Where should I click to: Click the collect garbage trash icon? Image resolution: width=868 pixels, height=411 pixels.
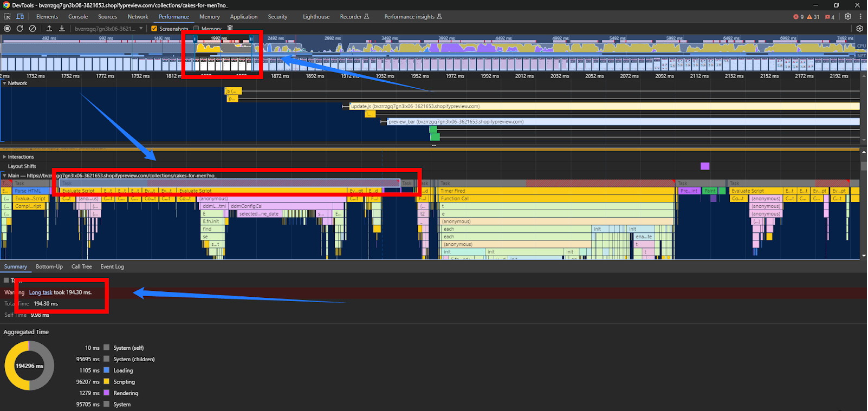(230, 28)
